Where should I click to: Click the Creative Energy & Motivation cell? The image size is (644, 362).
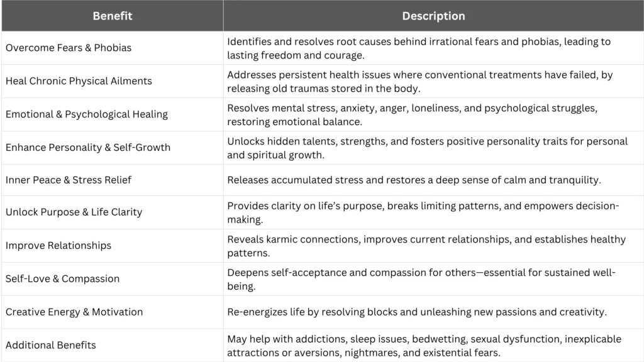coord(74,312)
